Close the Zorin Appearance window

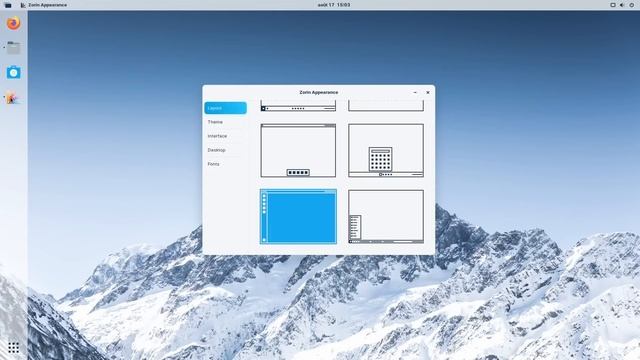coord(428,93)
